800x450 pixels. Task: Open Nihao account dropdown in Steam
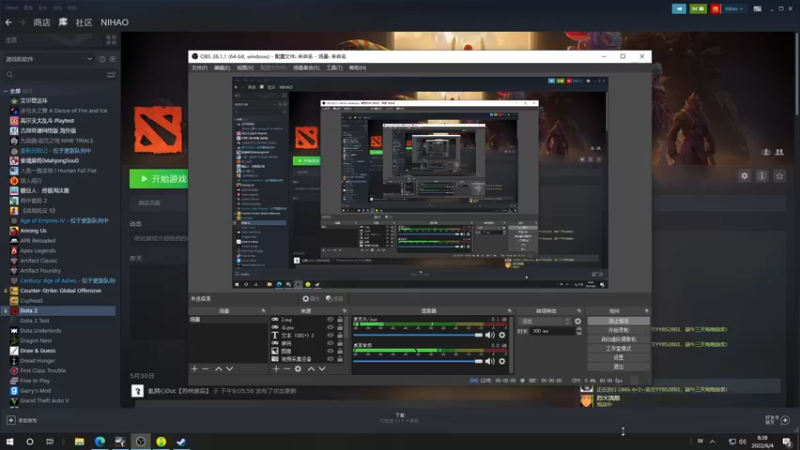point(734,9)
